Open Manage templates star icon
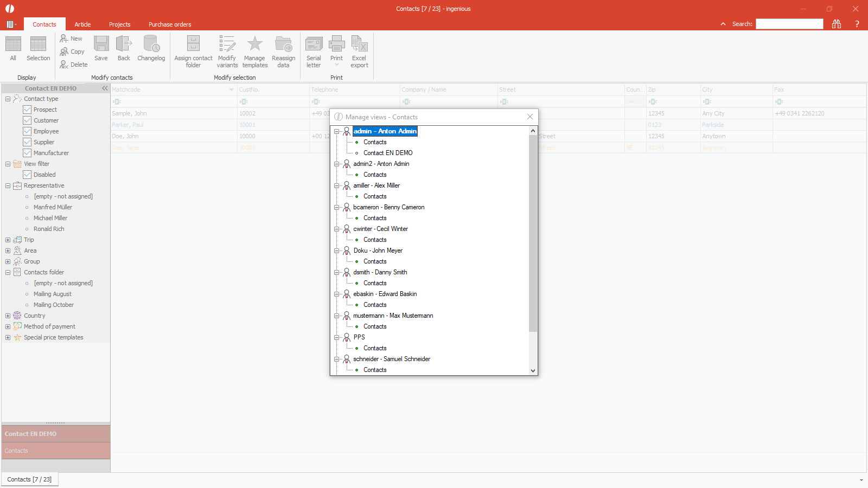Screen dimensions: 868x488 tap(254, 44)
